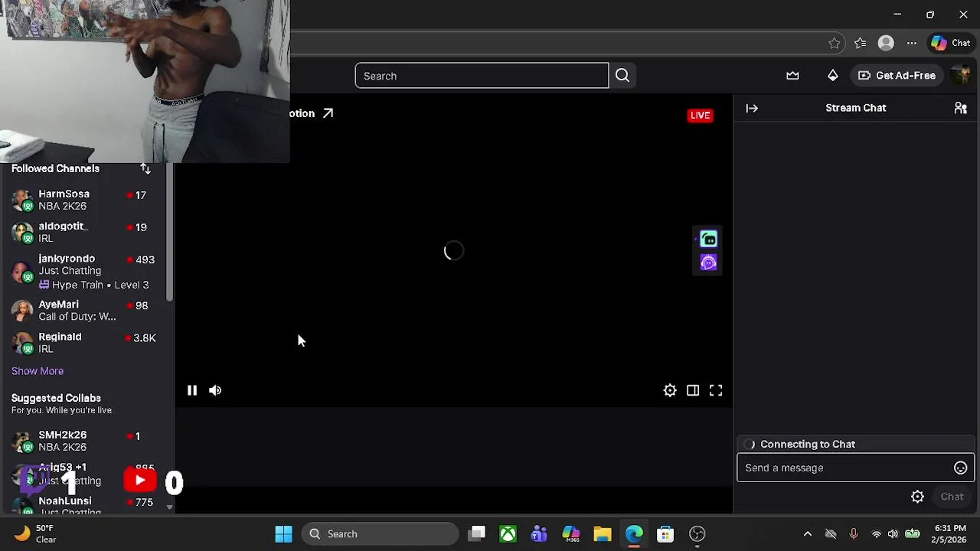Open Microsoft Teams from taskbar
The image size is (980, 551).
click(x=540, y=534)
